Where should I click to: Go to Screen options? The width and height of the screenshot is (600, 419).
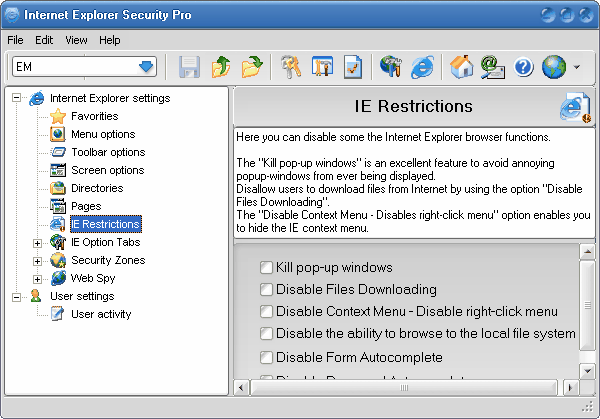(x=108, y=170)
